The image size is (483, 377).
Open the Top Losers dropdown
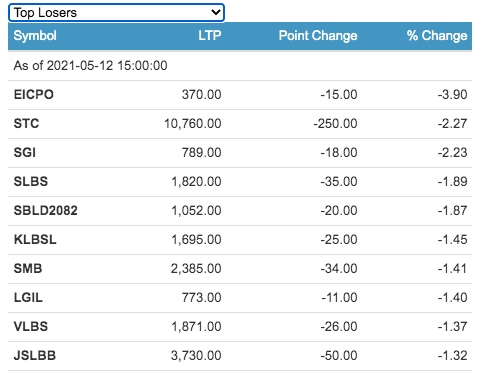(116, 13)
